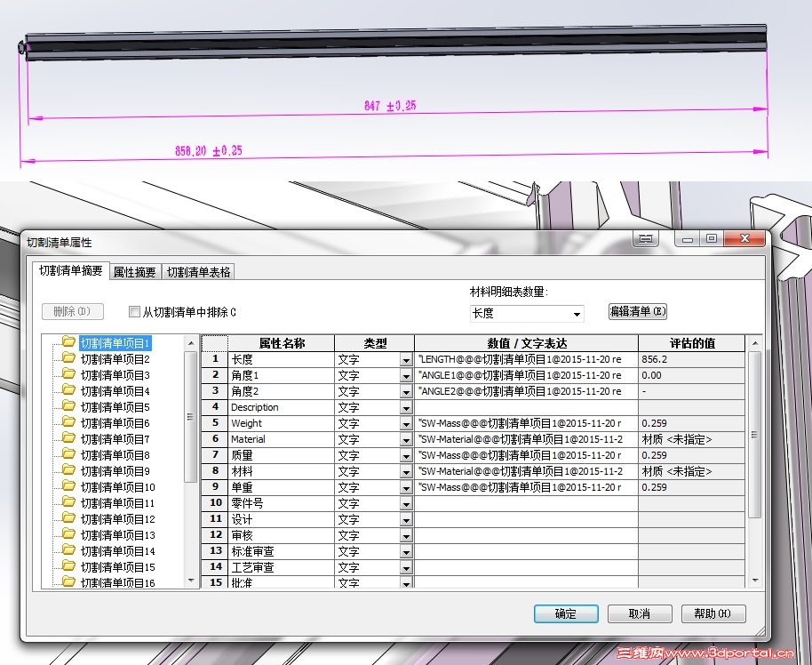This screenshot has height=665, width=812.
Task: Click folder icon of 切割清单项目1
Action: coord(68,341)
